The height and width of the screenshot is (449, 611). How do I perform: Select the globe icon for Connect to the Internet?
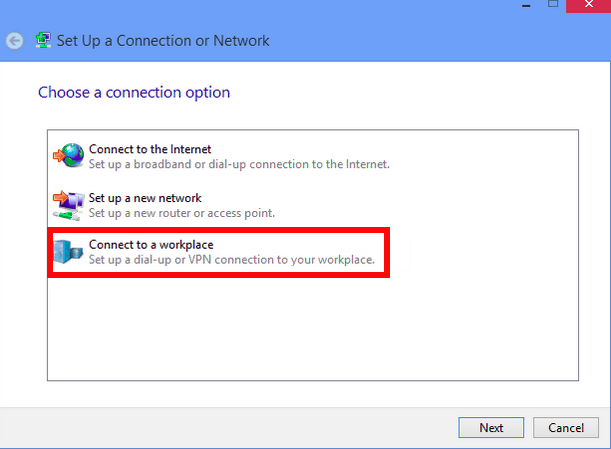pyautogui.click(x=69, y=155)
